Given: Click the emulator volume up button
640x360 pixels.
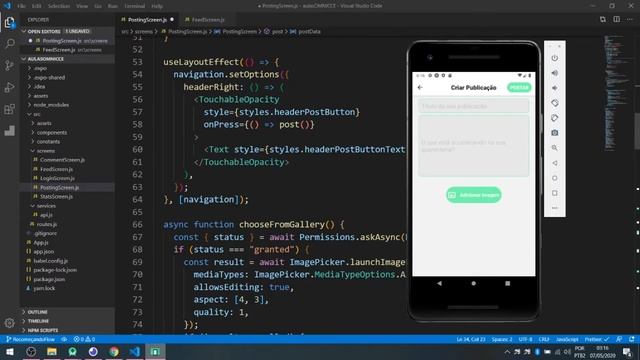Looking at the screenshot, I should click(554, 73).
